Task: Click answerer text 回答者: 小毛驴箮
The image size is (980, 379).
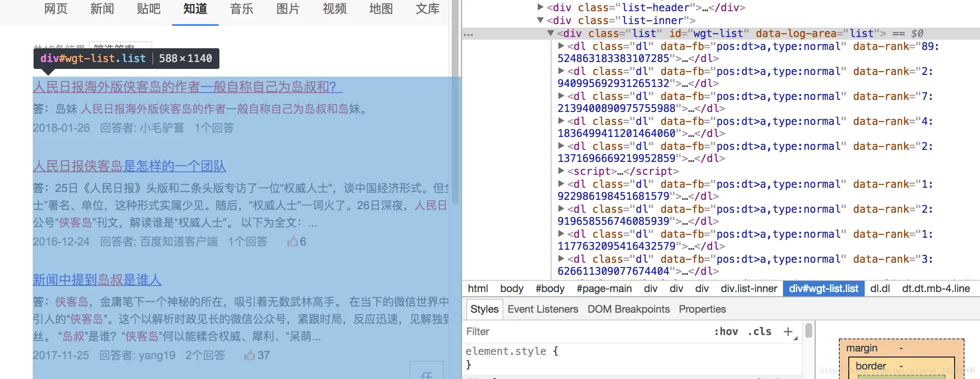Action: [x=142, y=128]
